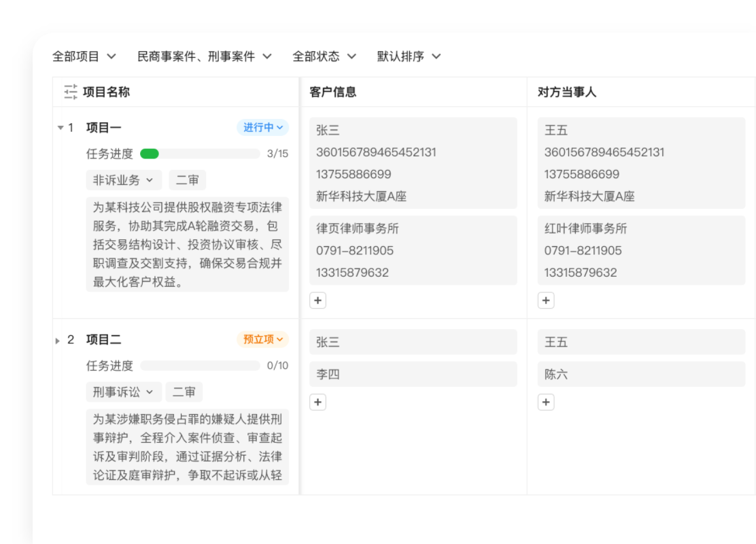Screen dimensions: 756x544
Task: Click phone 0791-8211905 under 律页律师事务所
Action: pyautogui.click(x=355, y=251)
